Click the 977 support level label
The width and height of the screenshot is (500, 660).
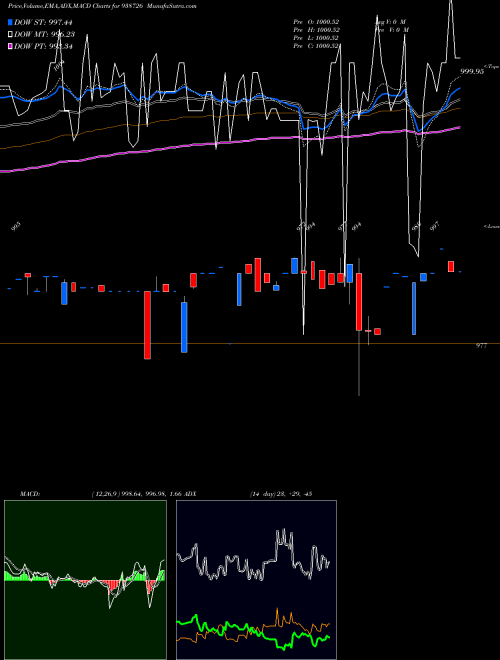click(481, 346)
